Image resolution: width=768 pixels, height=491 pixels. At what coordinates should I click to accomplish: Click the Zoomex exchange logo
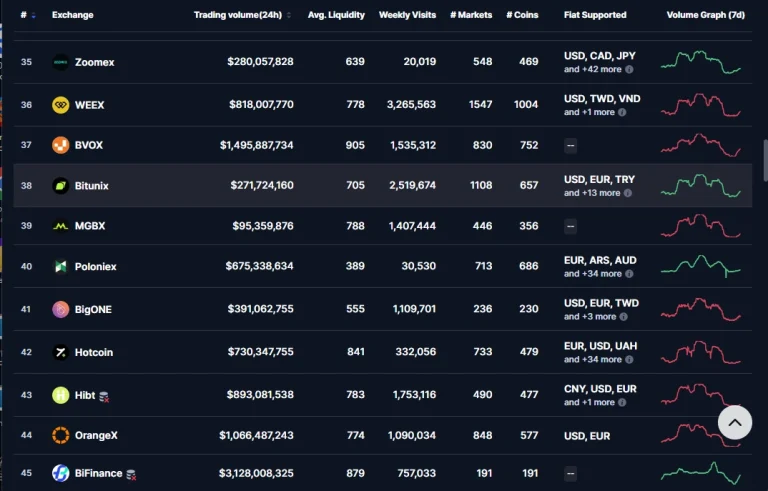tap(61, 62)
